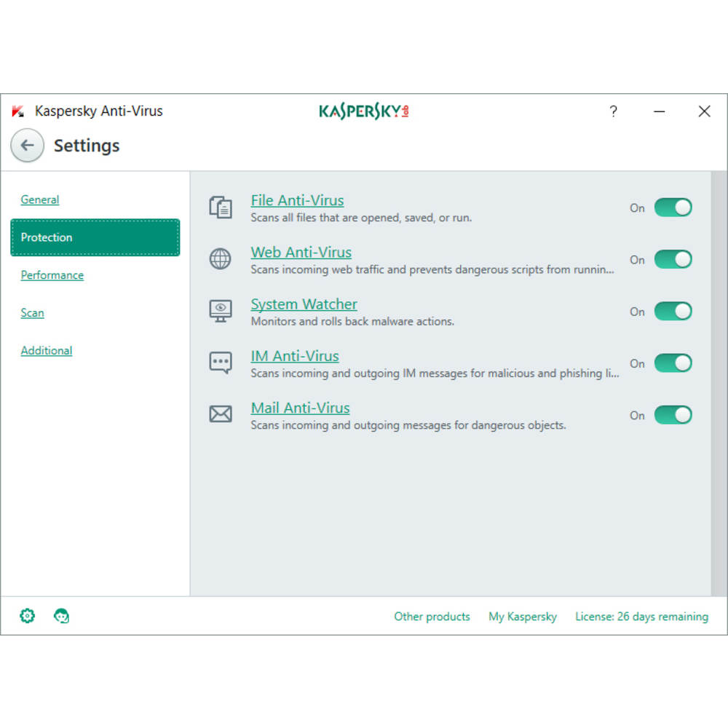This screenshot has height=728, width=728.
Task: Turn off the Web Anti-Virus toggle
Action: (673, 260)
